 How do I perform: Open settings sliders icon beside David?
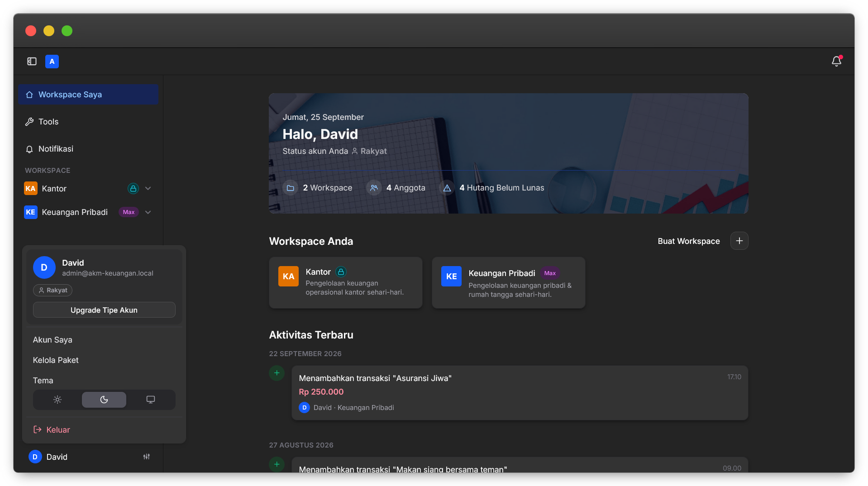tap(146, 457)
